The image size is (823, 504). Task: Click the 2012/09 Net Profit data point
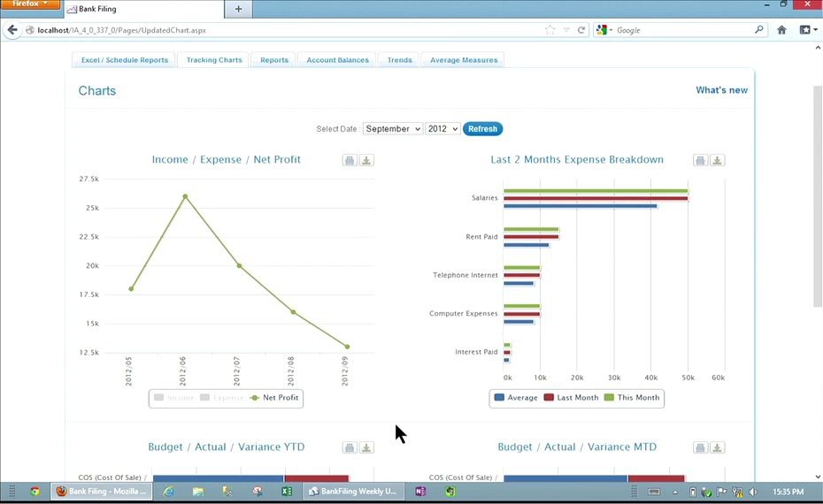tap(348, 347)
